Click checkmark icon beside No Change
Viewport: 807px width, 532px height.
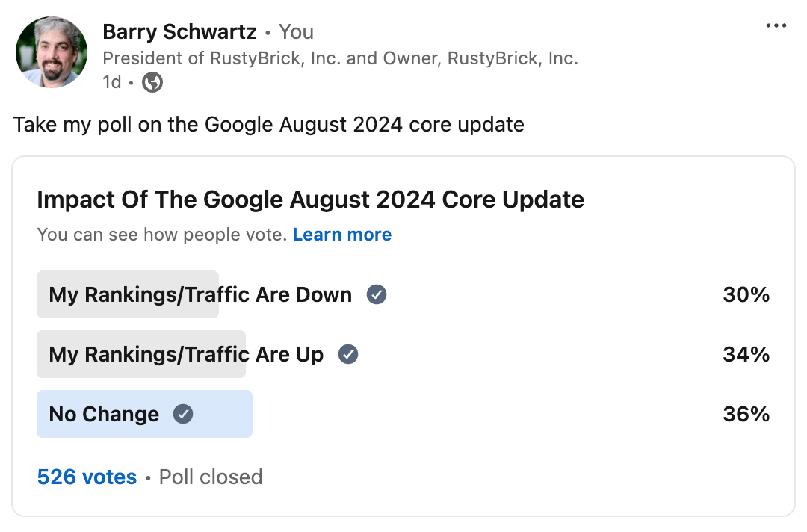[183, 414]
